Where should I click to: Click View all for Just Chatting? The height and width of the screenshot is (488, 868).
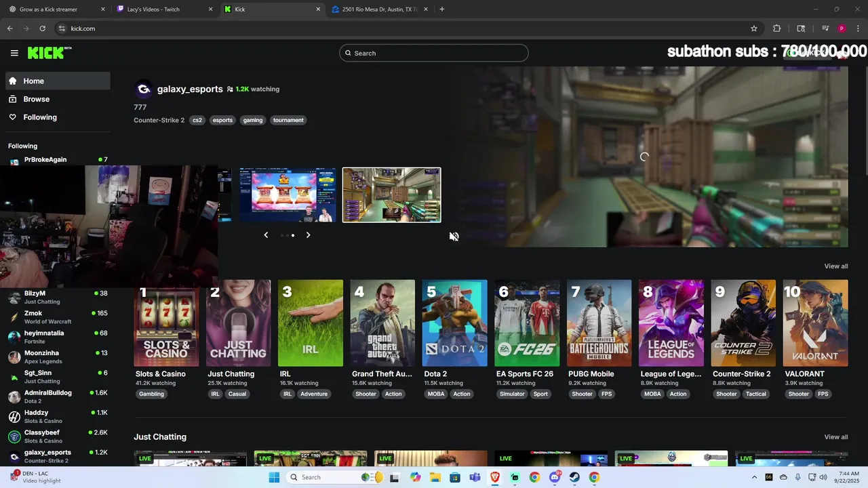[x=836, y=437]
